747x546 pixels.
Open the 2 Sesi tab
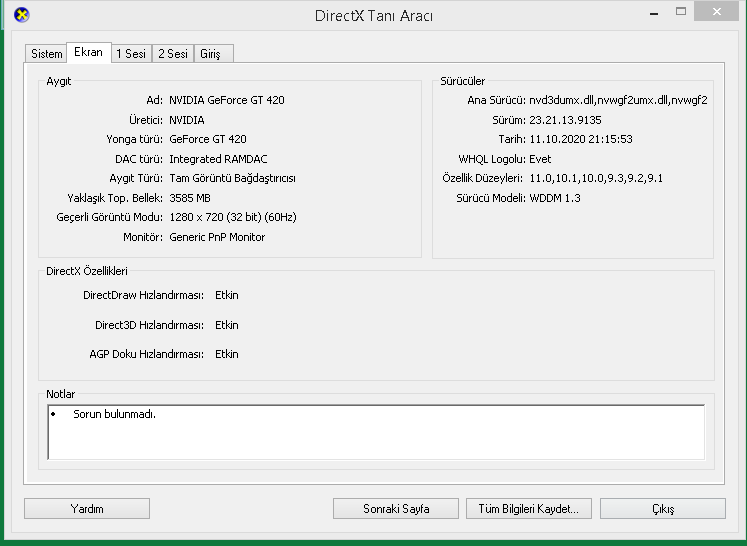(x=173, y=54)
